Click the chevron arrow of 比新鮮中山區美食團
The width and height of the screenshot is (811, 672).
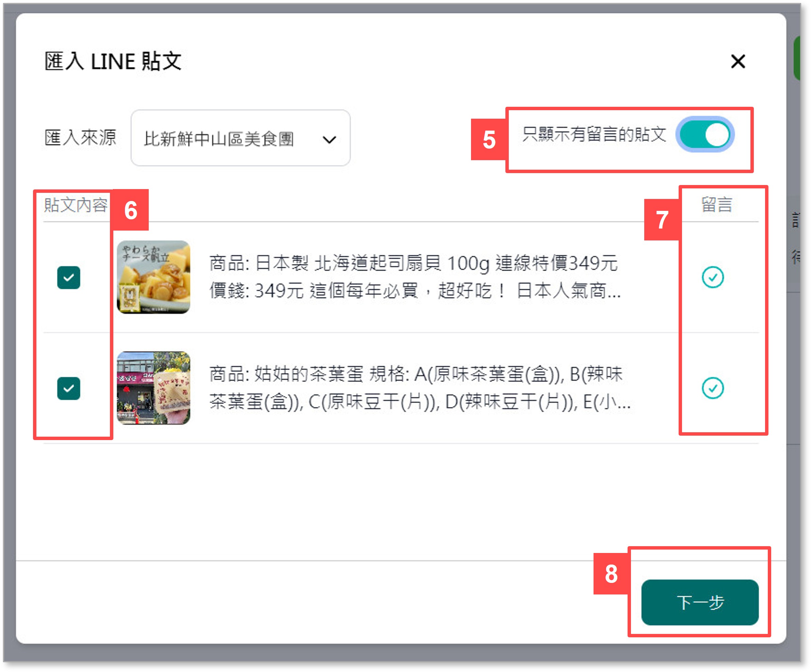click(x=329, y=139)
